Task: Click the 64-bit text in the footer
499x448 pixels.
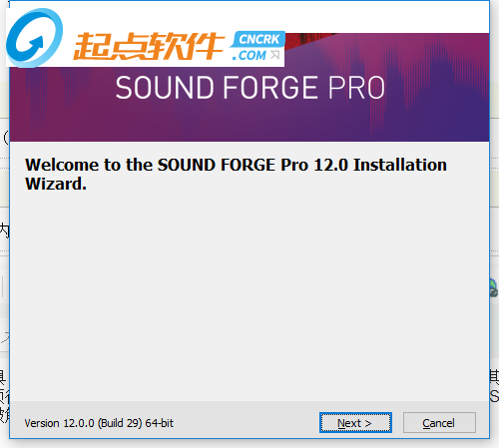Action: click(160, 423)
